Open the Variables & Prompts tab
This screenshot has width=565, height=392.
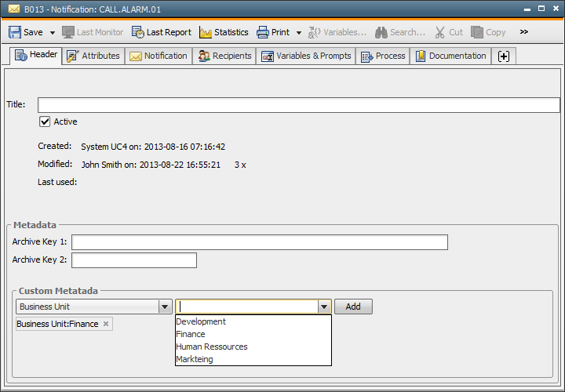pyautogui.click(x=307, y=56)
